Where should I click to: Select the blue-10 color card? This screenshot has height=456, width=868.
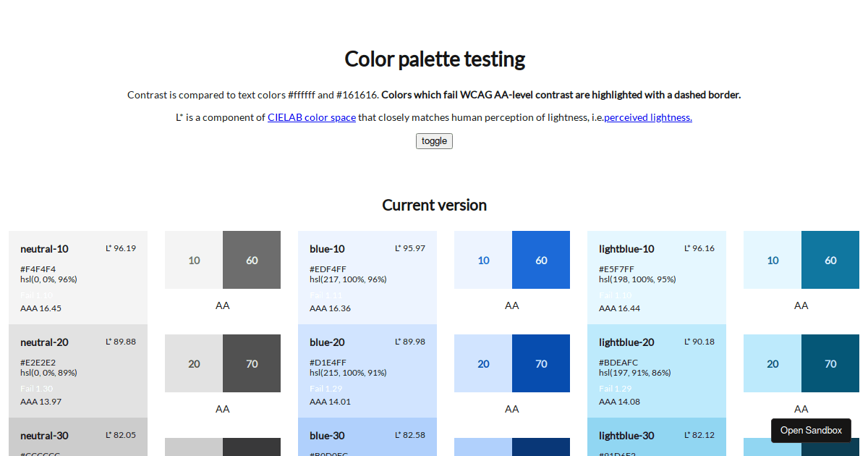click(367, 277)
